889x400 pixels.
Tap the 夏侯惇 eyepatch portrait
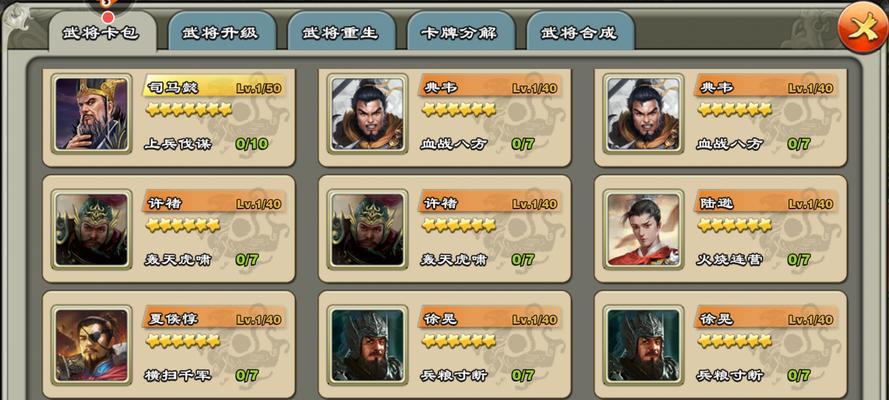click(91, 345)
